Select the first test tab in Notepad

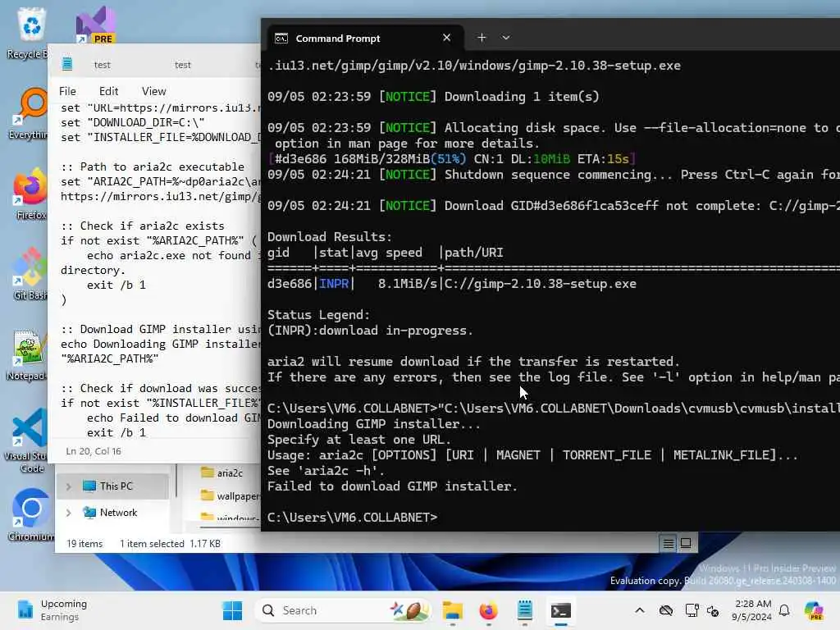point(102,65)
